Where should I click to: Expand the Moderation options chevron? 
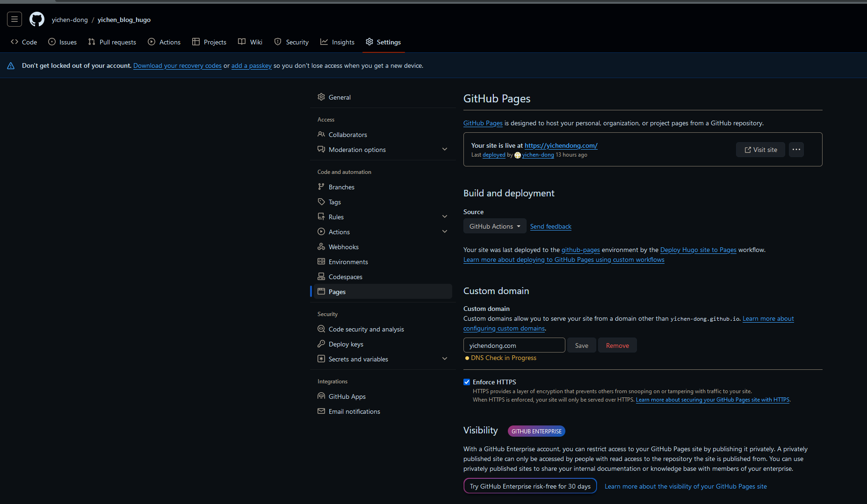(445, 149)
